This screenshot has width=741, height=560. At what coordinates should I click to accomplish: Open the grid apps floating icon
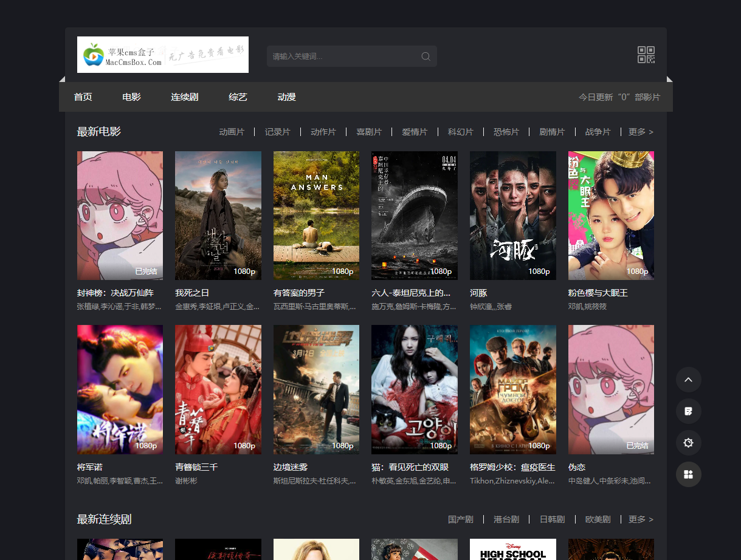(x=689, y=474)
